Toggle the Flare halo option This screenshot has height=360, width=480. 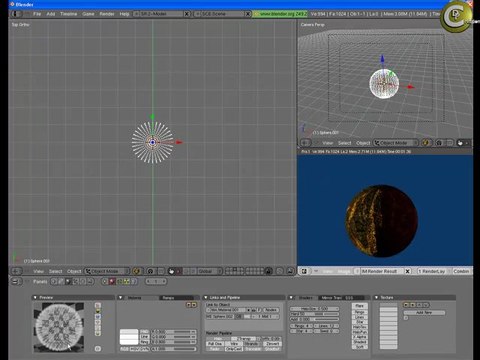[x=360, y=306]
